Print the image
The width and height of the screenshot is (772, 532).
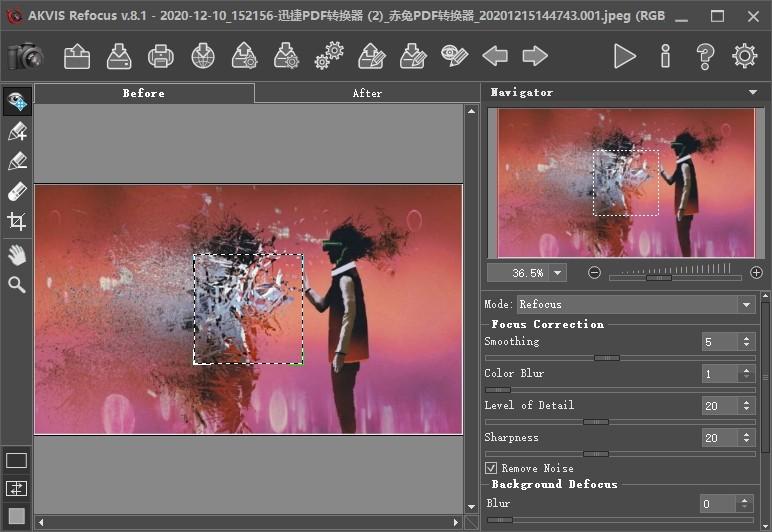tap(161, 56)
